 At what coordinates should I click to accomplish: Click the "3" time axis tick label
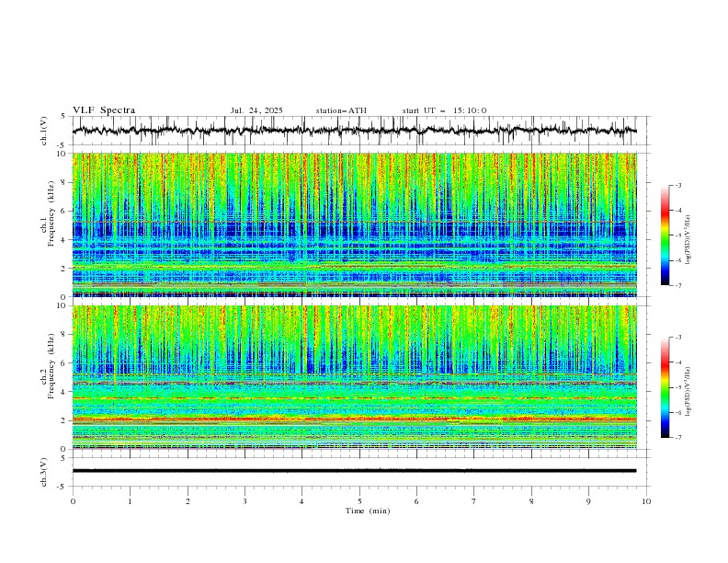tap(245, 501)
